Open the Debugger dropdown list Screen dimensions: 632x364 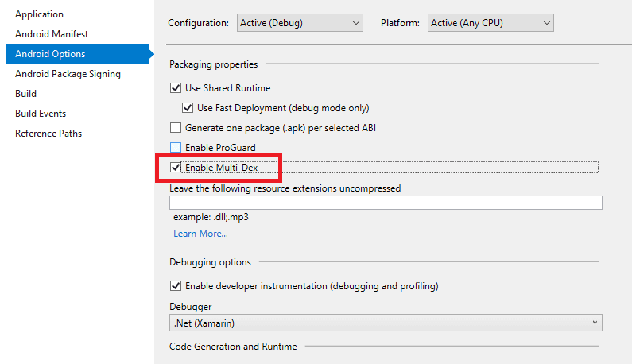click(x=385, y=323)
